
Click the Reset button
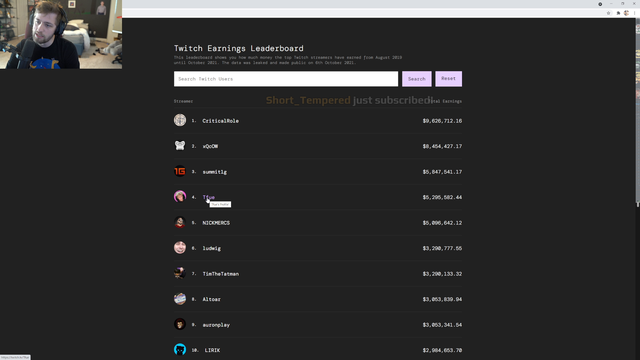click(x=449, y=79)
